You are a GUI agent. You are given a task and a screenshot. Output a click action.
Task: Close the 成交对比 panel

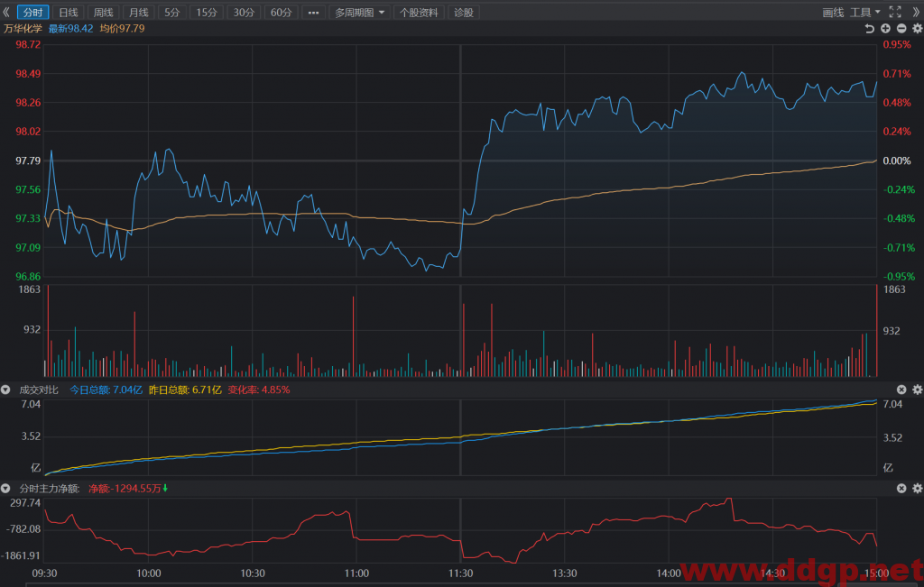tap(901, 390)
